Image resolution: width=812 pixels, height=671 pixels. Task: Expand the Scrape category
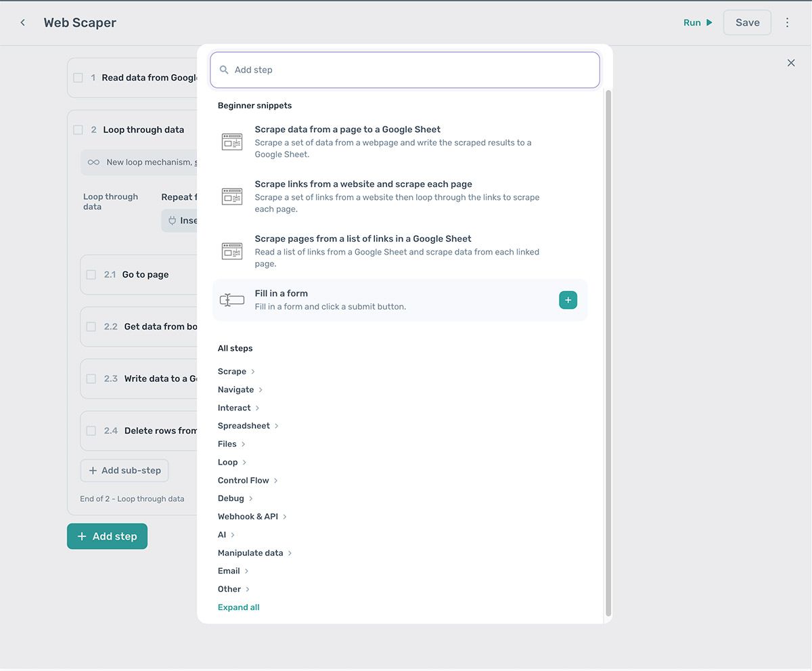coord(237,372)
